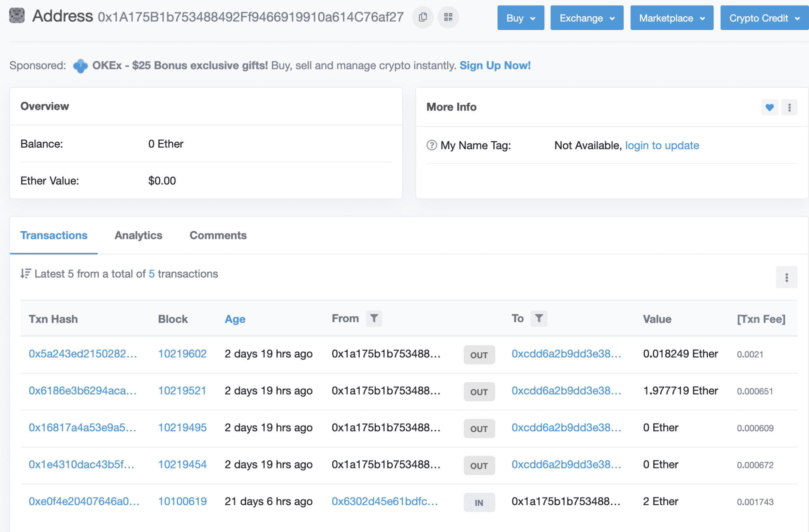The width and height of the screenshot is (809, 532).
Task: Click the Balance 0 Ether value
Action: point(166,144)
